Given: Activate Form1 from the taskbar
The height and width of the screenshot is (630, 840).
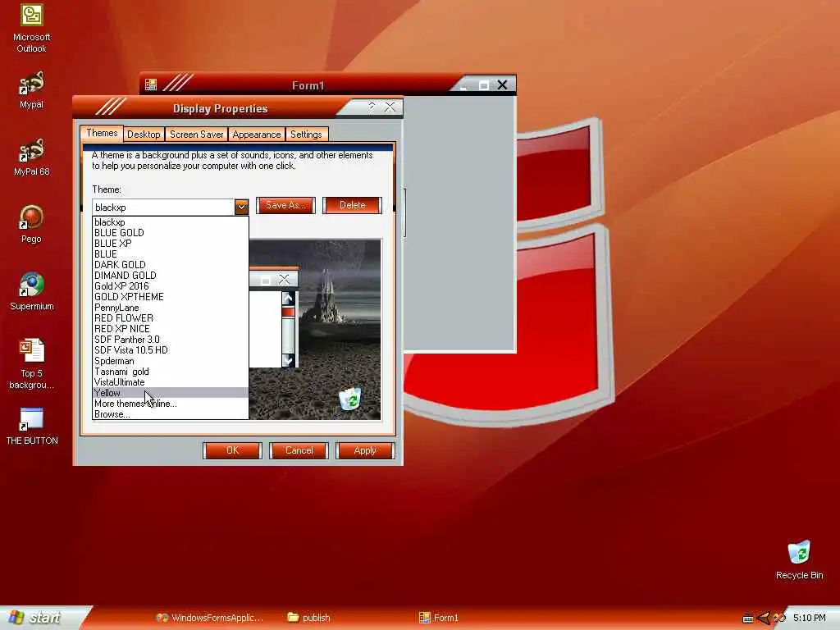Looking at the screenshot, I should (x=439, y=618).
